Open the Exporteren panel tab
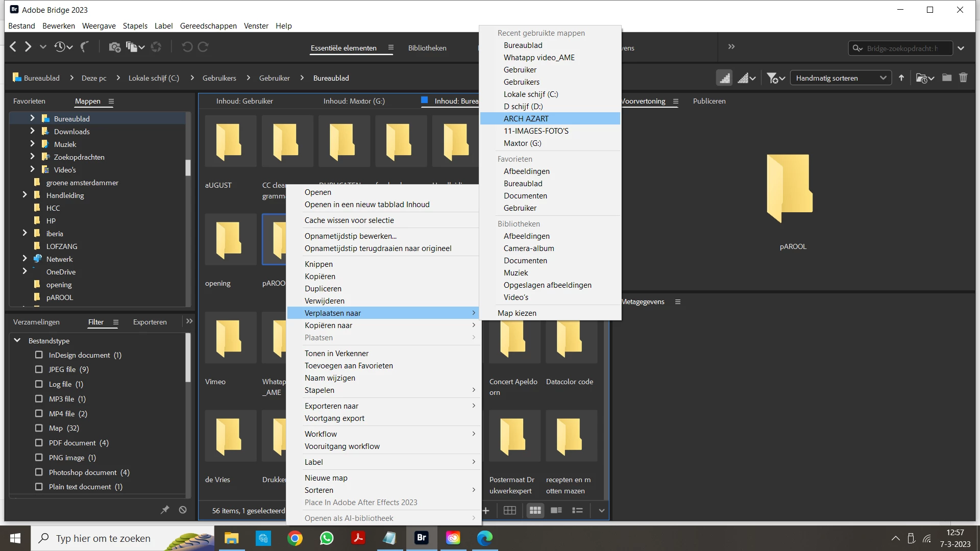 (150, 322)
